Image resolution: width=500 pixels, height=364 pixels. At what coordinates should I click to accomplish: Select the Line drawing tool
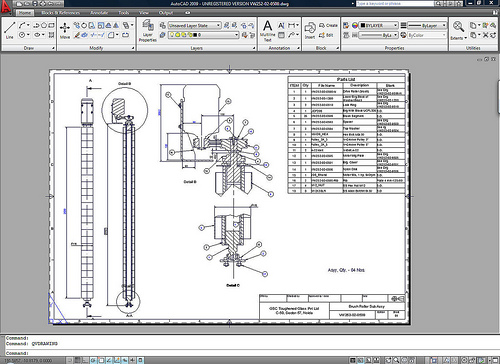9,30
